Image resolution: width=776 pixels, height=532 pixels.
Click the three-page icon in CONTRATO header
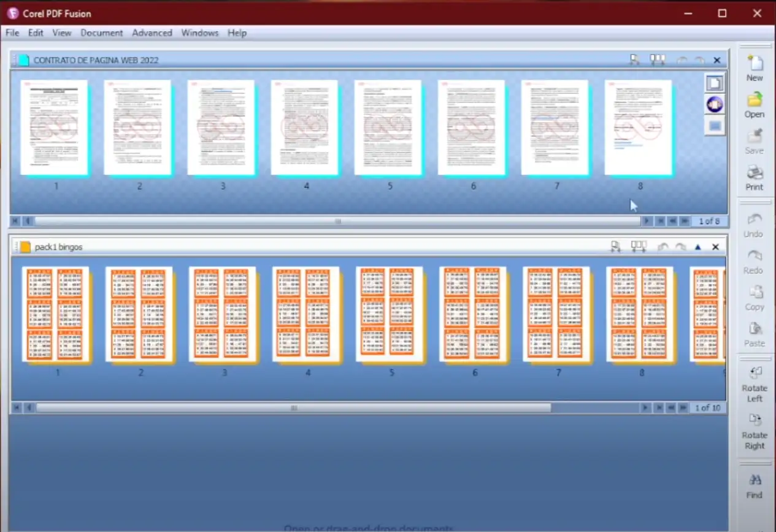657,60
